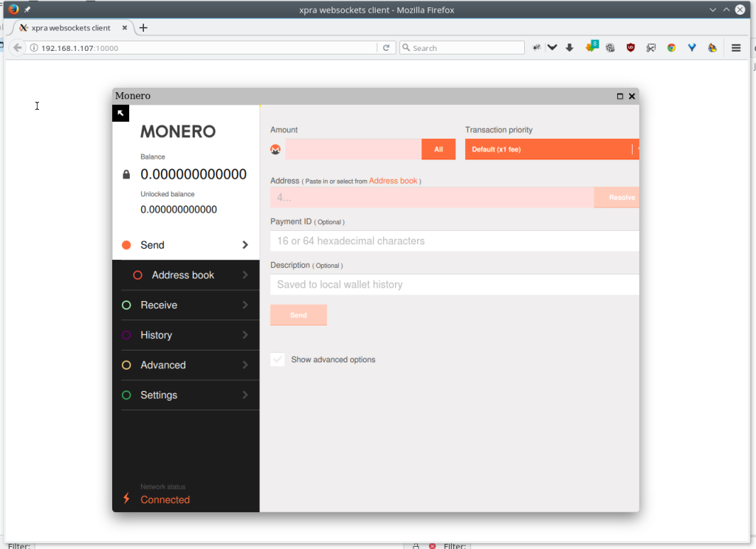
Task: Open the Address book page
Action: (185, 275)
